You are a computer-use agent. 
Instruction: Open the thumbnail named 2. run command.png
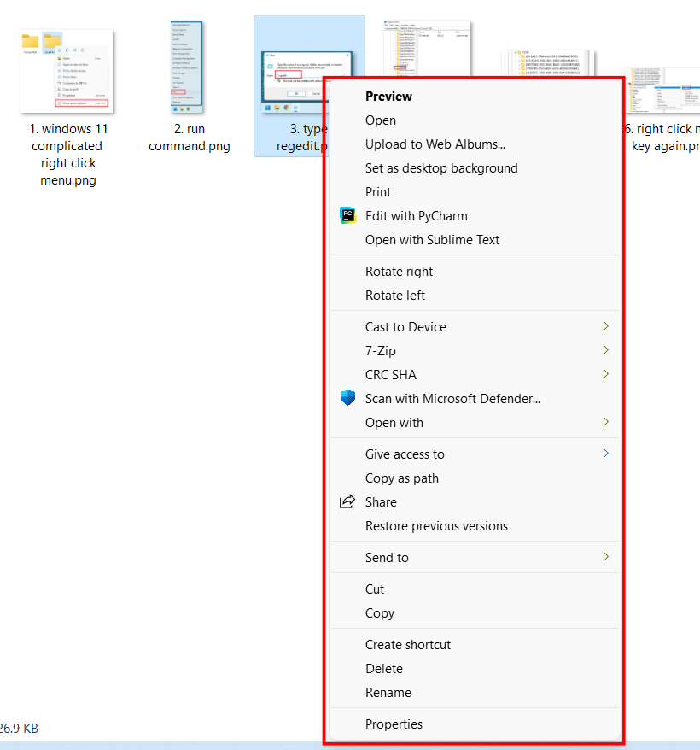pyautogui.click(x=187, y=64)
